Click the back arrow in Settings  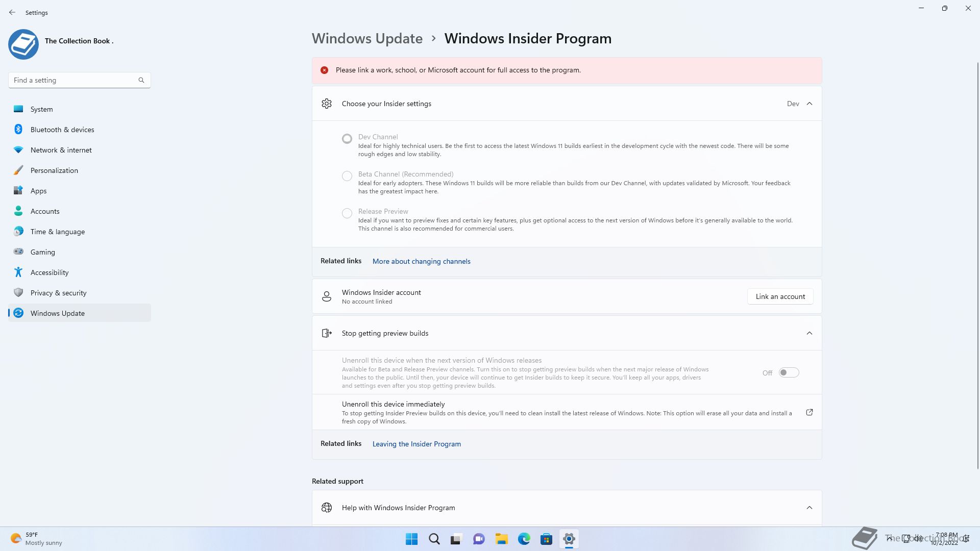coord(12,12)
